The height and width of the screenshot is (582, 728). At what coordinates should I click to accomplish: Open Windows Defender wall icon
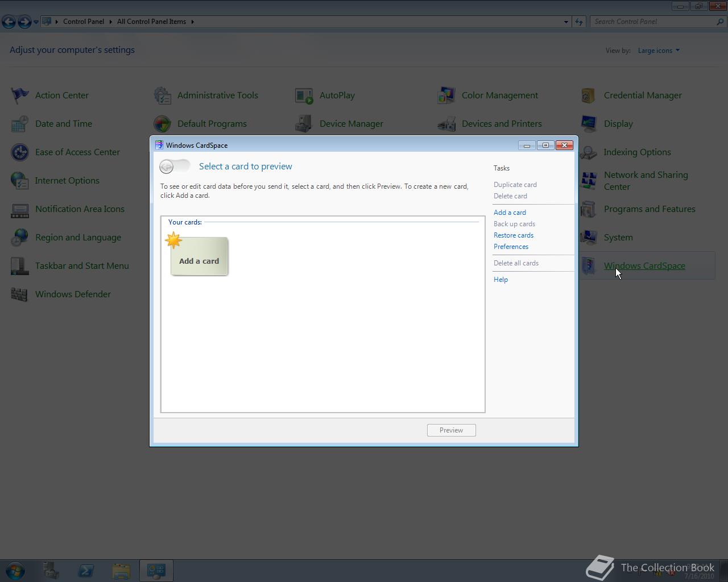coord(20,294)
